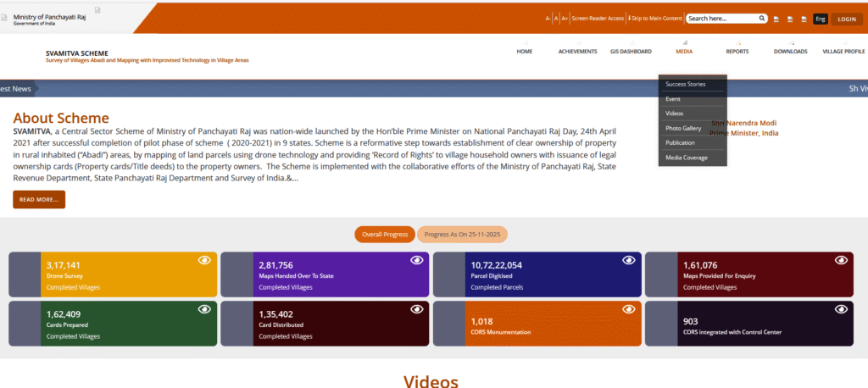
Task: Click the eye icon on Card Distributed card
Action: point(417,309)
